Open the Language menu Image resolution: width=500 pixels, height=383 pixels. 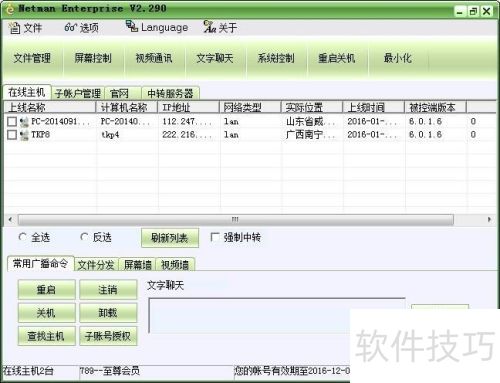pyautogui.click(x=157, y=27)
